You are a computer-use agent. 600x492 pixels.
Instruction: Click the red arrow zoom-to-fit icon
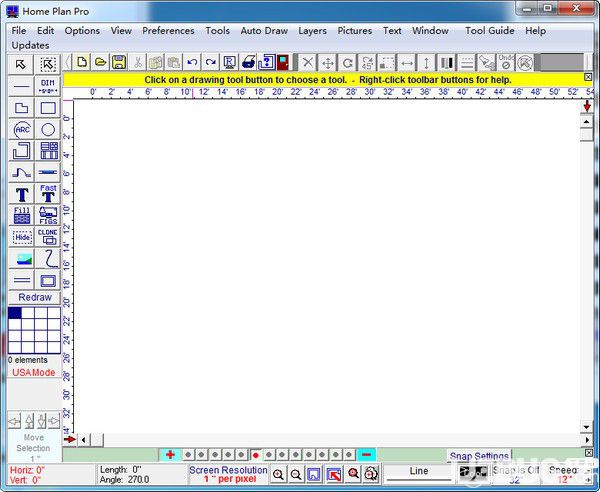(x=334, y=475)
